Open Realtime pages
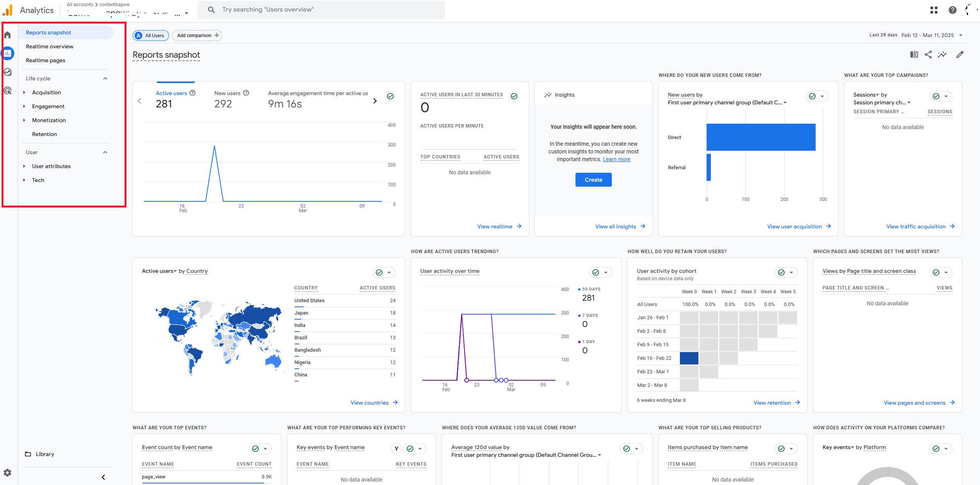The height and width of the screenshot is (485, 980). click(x=46, y=60)
